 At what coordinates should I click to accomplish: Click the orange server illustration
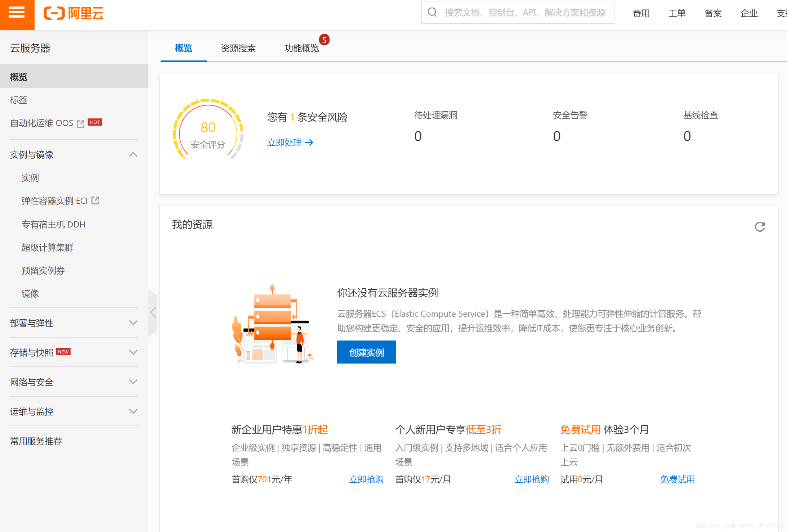point(273,324)
